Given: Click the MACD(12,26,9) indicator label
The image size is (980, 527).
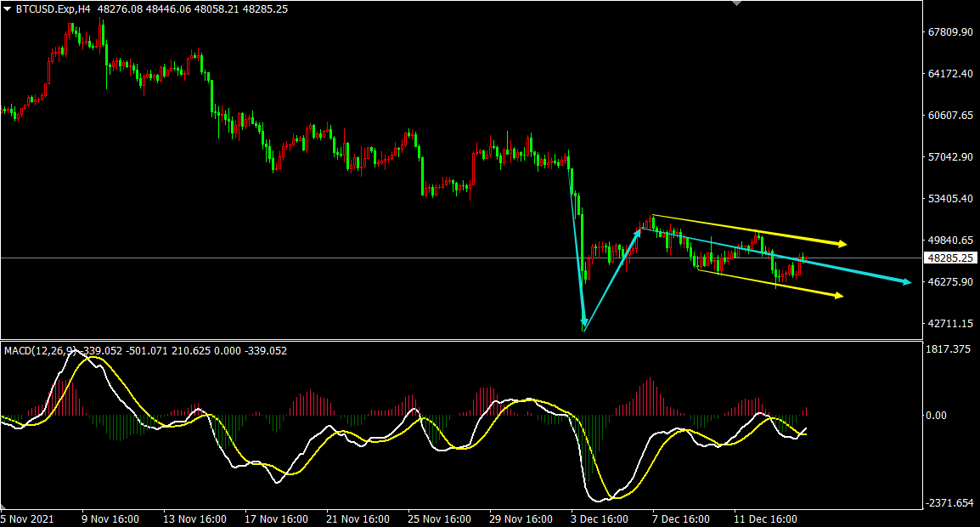Looking at the screenshot, I should pyautogui.click(x=39, y=350).
